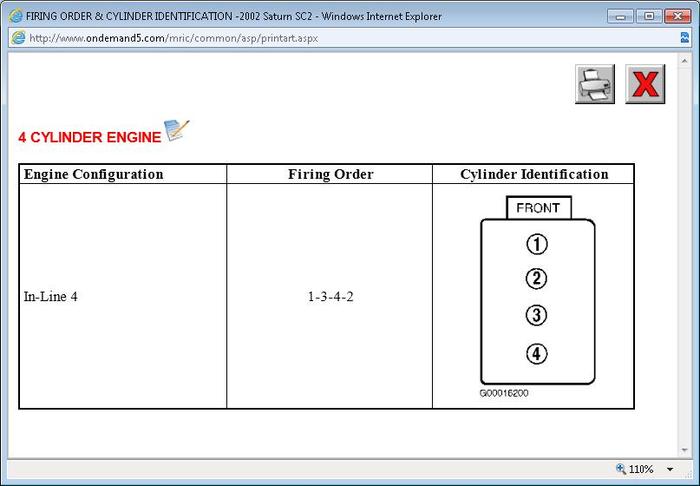Click the scrollbar down arrow

tap(684, 450)
